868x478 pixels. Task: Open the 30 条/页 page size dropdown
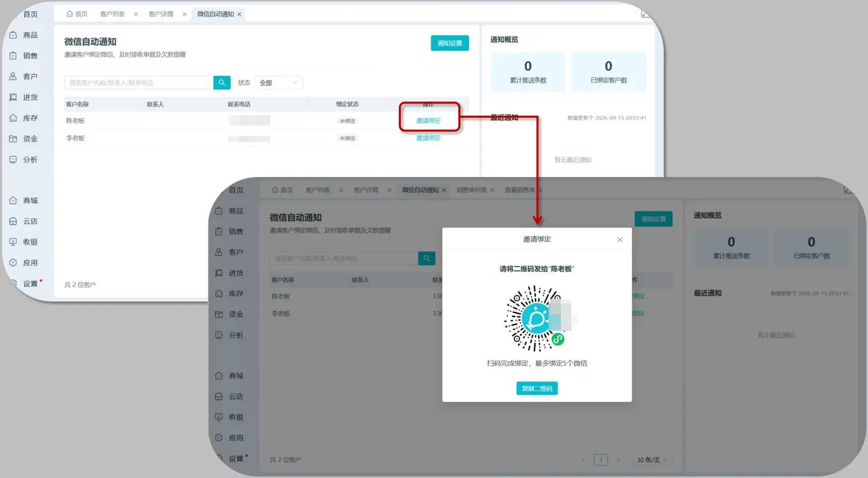(x=652, y=460)
